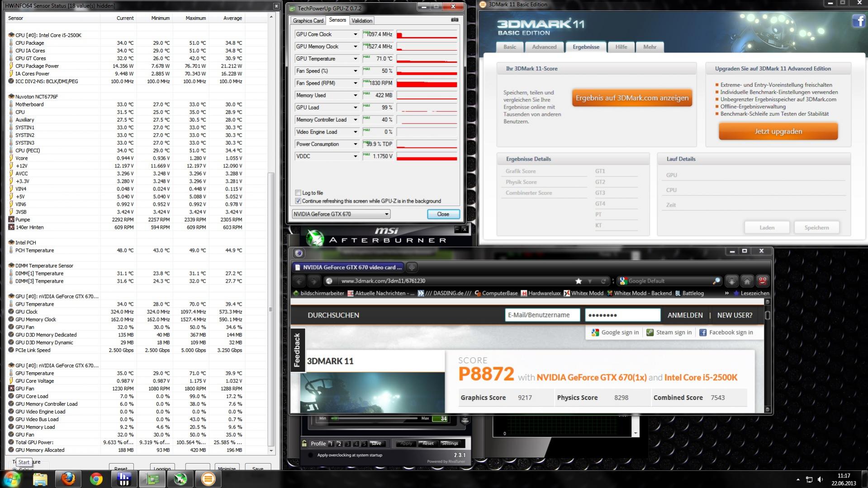
Task: Reload the 3dmark.com page
Action: pos(603,281)
